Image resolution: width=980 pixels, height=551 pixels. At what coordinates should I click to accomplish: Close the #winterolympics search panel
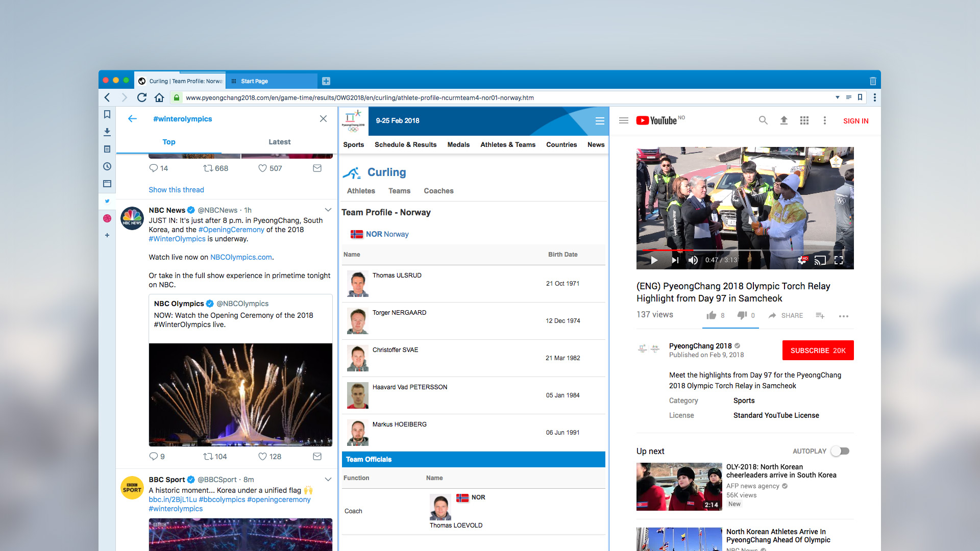click(323, 119)
